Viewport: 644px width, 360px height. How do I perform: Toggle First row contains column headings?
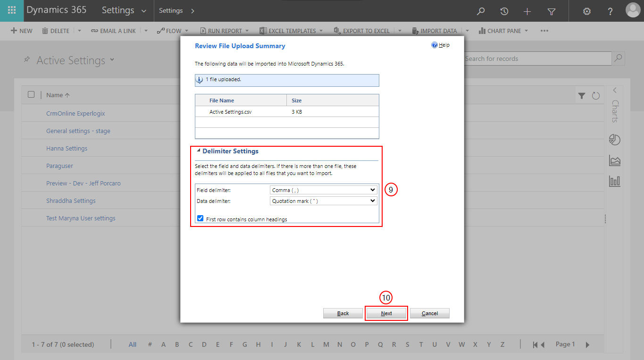201,218
